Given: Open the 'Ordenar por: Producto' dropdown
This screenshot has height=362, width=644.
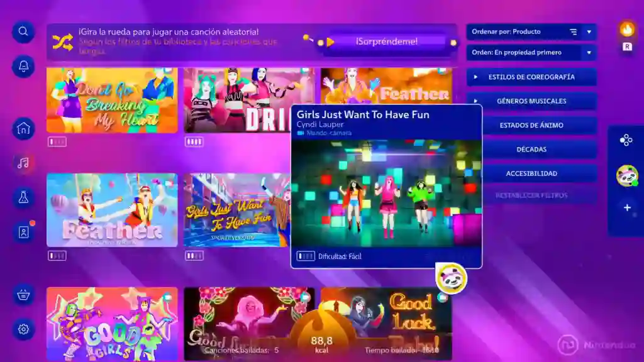Looking at the screenshot, I should [x=531, y=31].
